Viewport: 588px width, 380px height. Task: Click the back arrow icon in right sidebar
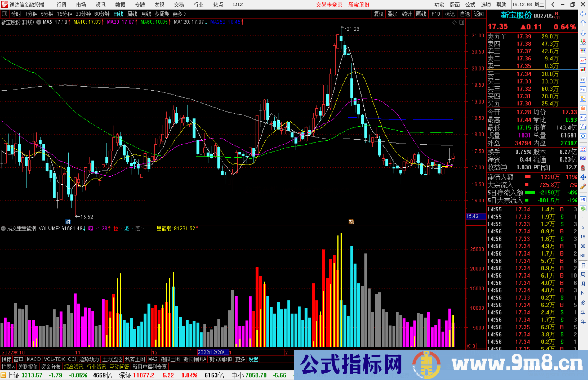point(583,14)
